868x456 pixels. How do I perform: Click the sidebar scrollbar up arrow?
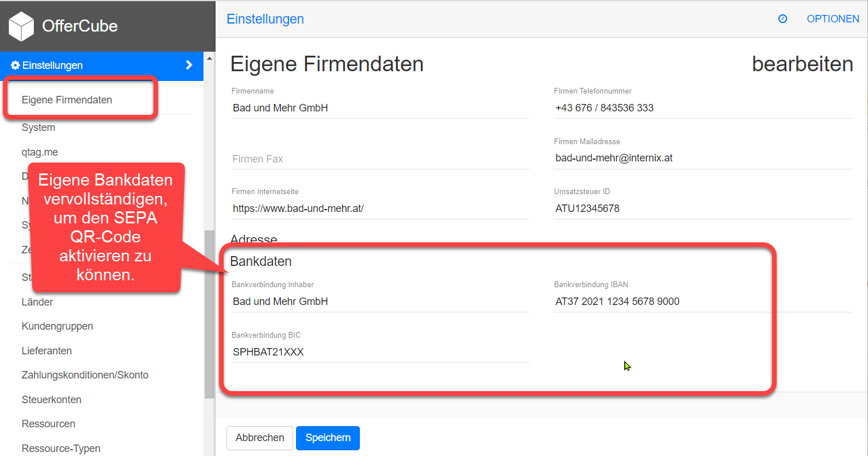coord(209,59)
